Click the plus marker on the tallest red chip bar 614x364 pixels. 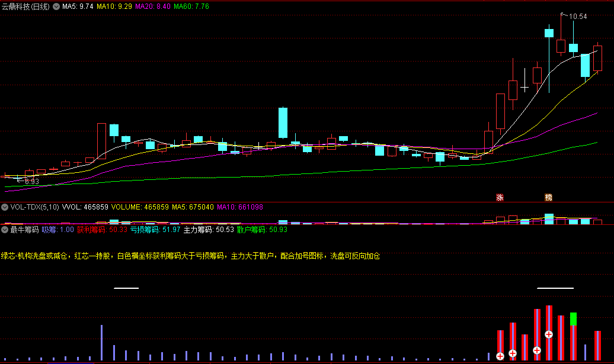click(x=549, y=334)
